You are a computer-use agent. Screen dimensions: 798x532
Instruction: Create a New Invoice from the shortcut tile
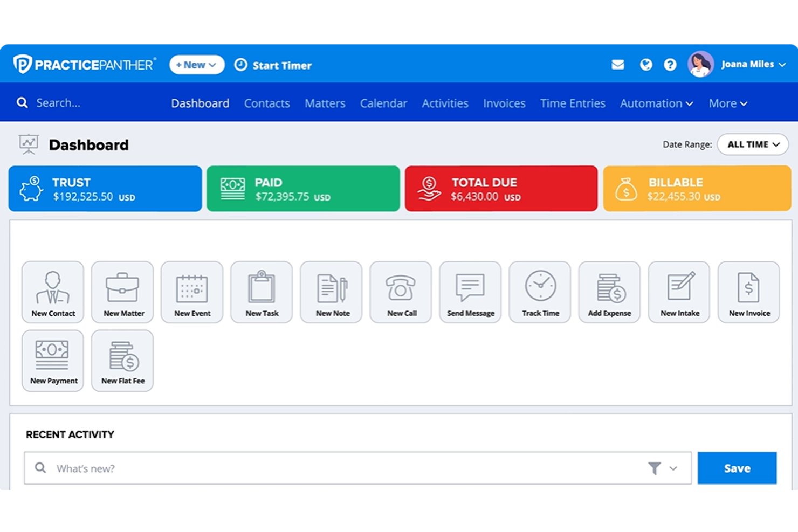pos(748,292)
